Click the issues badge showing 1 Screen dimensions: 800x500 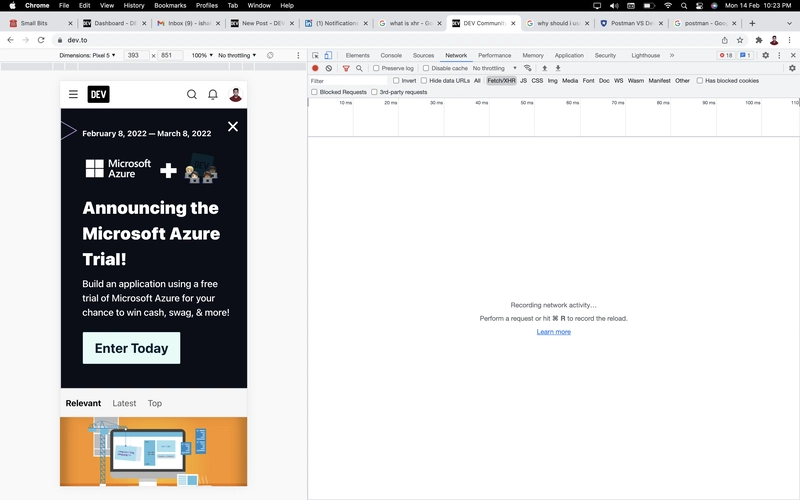click(745, 55)
